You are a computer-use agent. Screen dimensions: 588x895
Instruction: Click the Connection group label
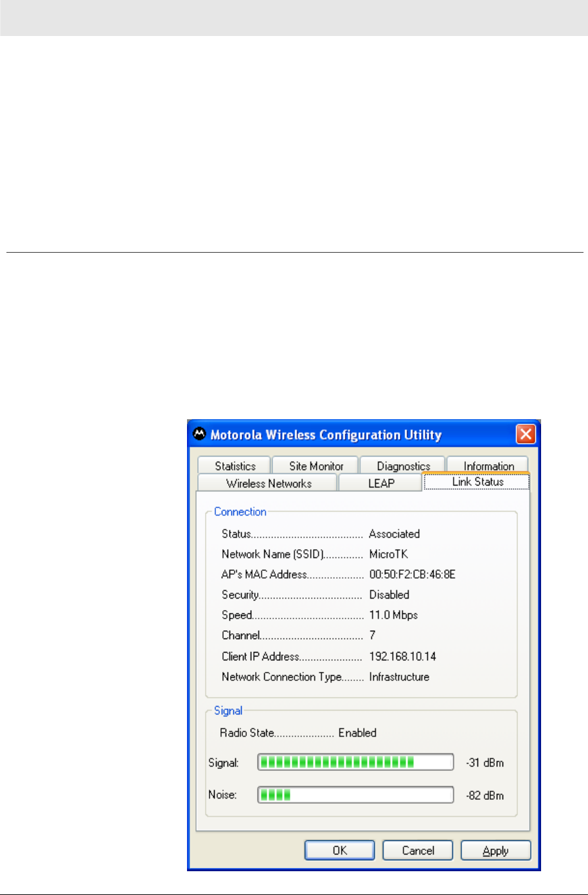click(240, 512)
